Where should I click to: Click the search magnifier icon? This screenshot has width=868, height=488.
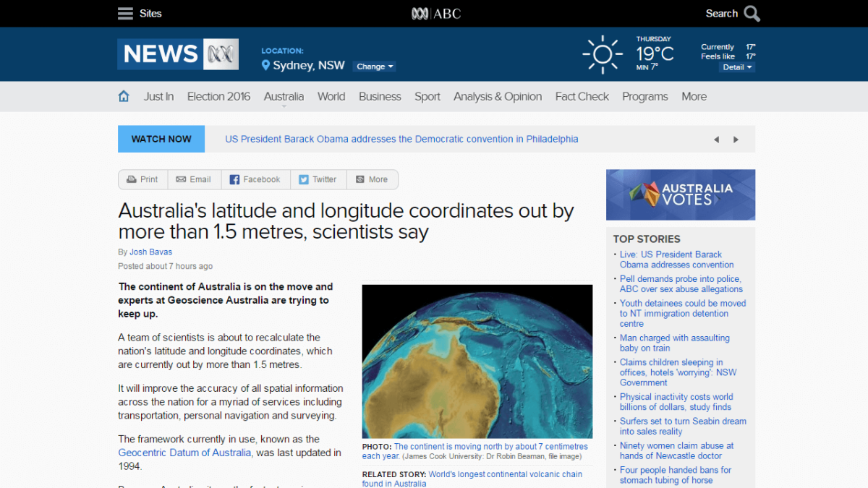tap(751, 13)
